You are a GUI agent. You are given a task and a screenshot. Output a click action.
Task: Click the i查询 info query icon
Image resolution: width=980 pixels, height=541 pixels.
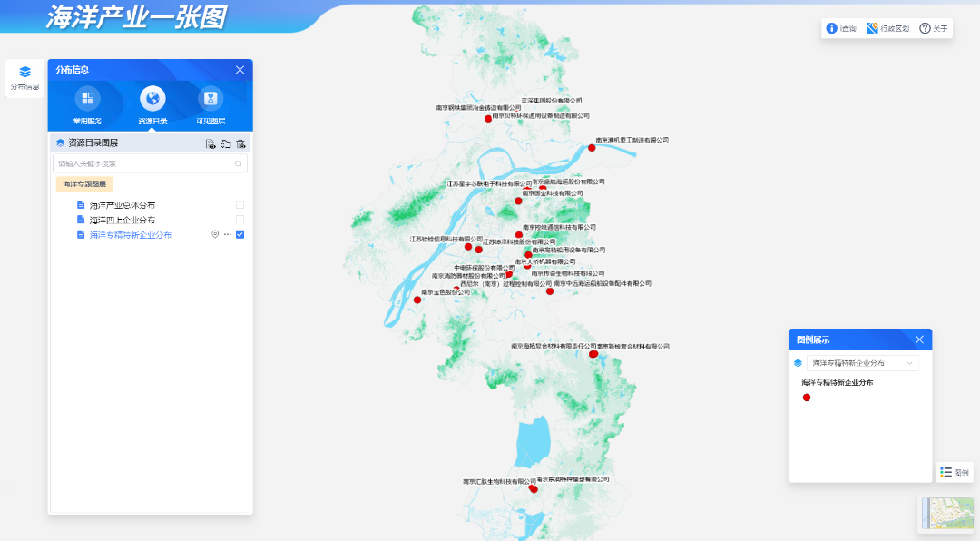pos(831,28)
